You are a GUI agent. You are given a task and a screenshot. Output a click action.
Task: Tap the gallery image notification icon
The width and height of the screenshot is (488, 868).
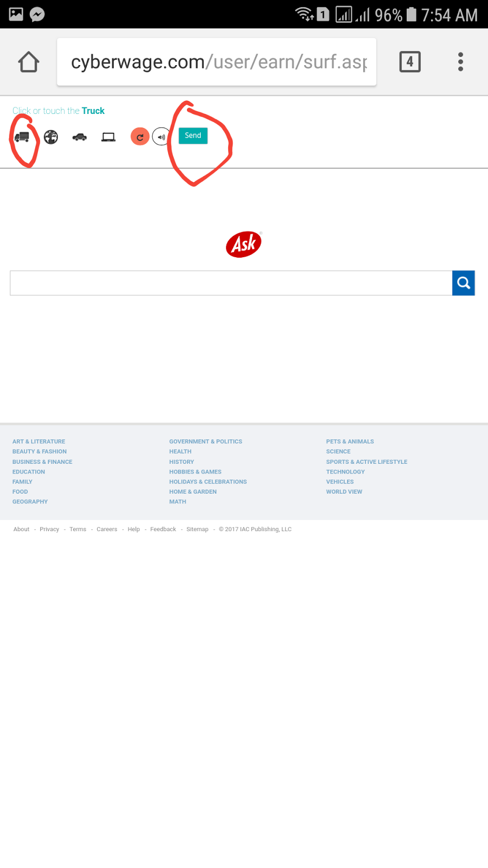coord(16,14)
